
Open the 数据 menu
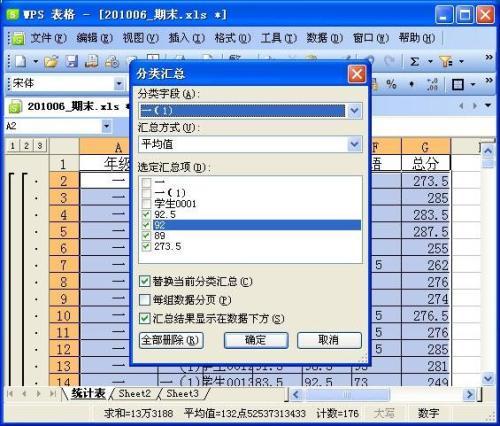[x=324, y=38]
